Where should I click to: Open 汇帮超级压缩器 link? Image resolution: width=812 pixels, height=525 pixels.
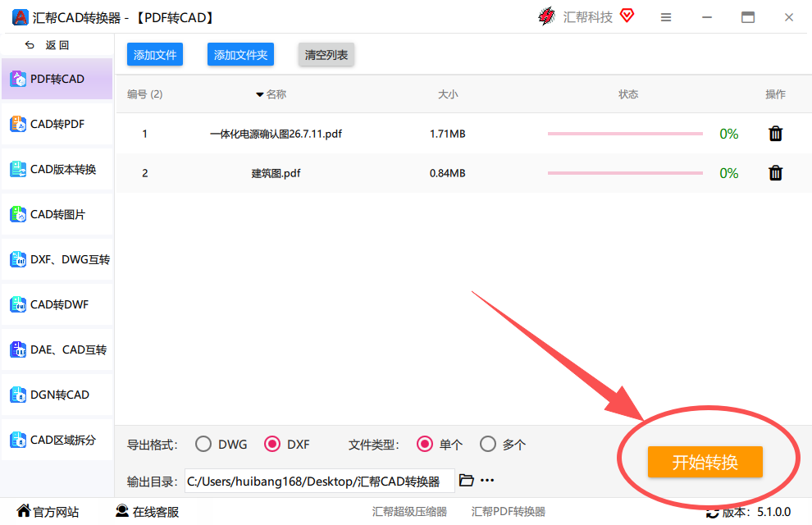(409, 512)
